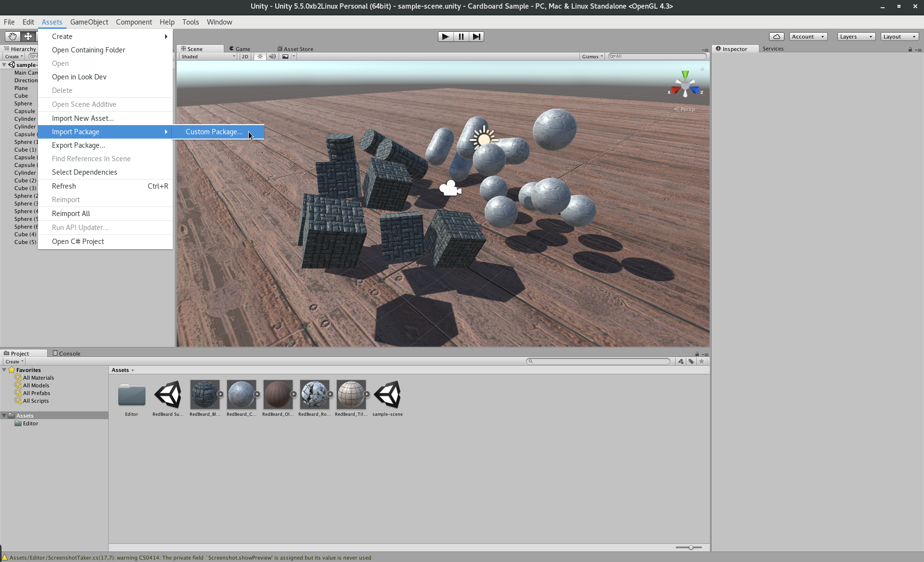Open the Gizmos dropdown

point(592,56)
